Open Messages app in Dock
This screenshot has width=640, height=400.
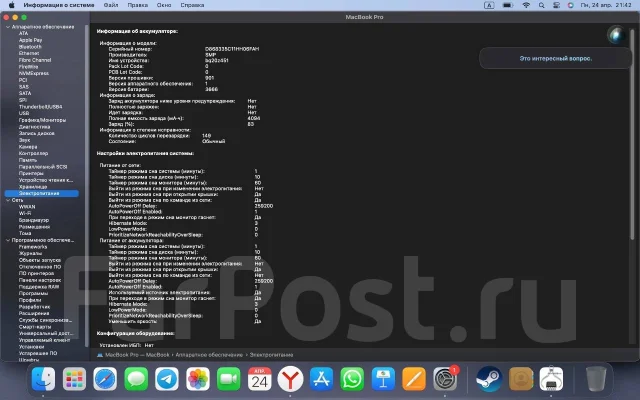(136, 379)
